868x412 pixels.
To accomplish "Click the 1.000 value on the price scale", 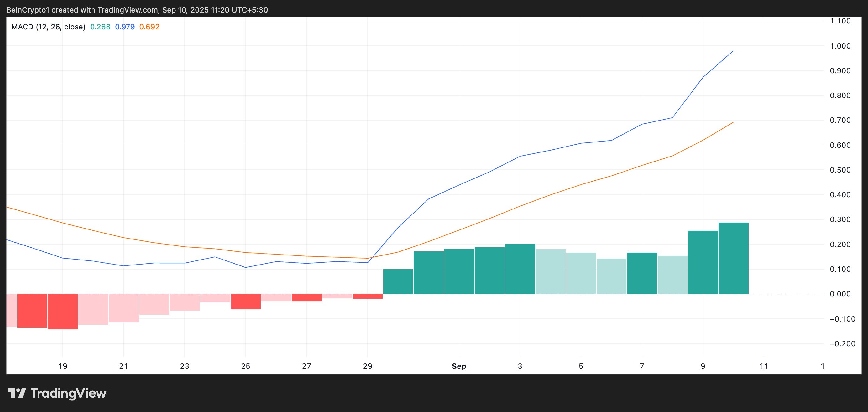I will coord(841,46).
